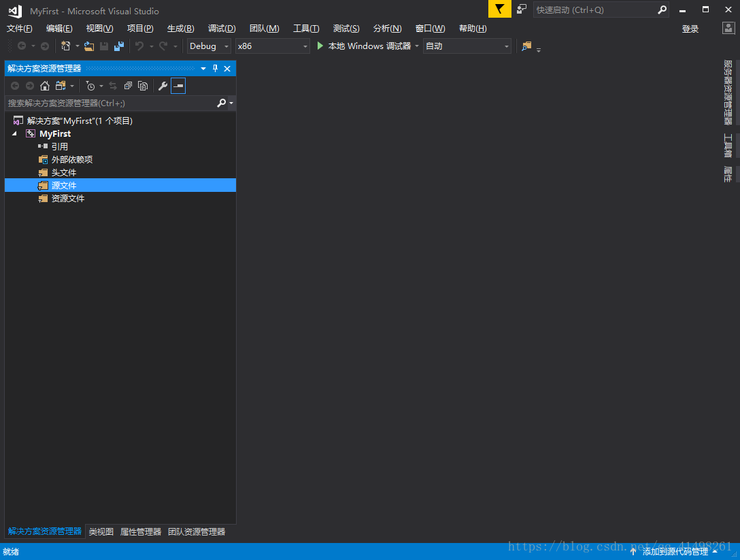Toggle Preview Selected Items button
This screenshot has height=560, width=740.
click(178, 86)
